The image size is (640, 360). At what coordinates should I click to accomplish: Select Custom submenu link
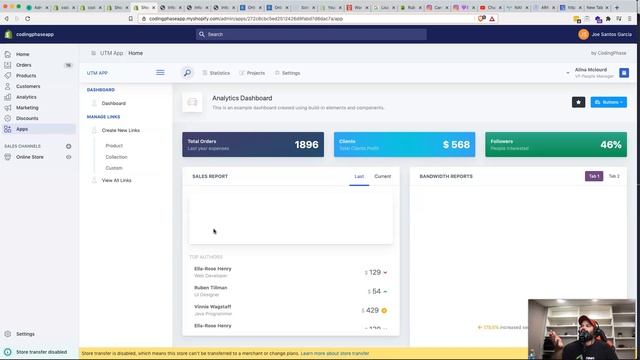(114, 168)
